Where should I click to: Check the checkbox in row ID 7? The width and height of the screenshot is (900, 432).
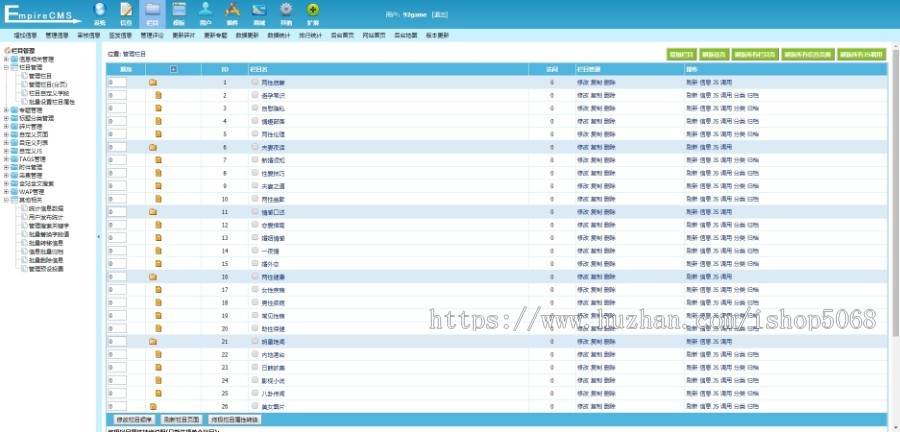[x=255, y=160]
